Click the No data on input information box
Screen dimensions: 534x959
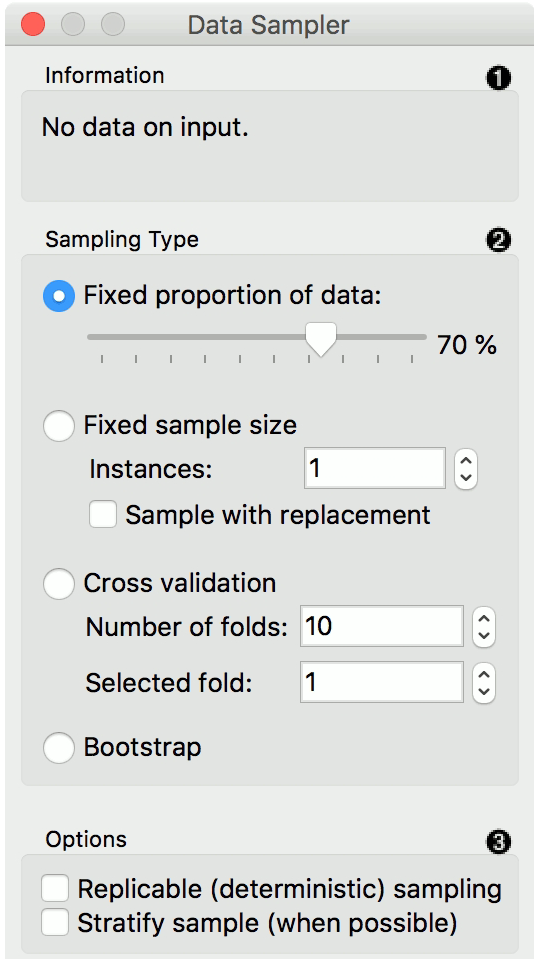[270, 146]
